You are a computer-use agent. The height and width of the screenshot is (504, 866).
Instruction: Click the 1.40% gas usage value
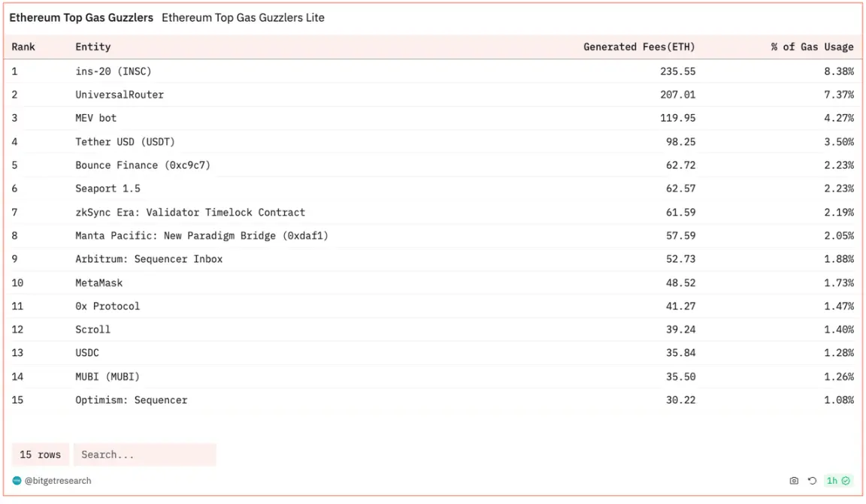tap(839, 330)
